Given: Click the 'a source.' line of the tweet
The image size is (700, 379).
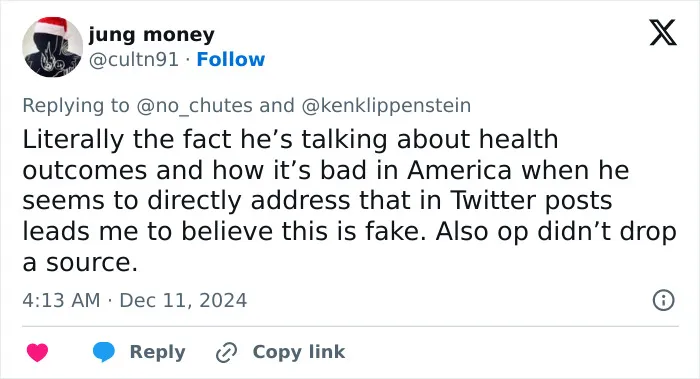Looking at the screenshot, I should click(x=80, y=262).
